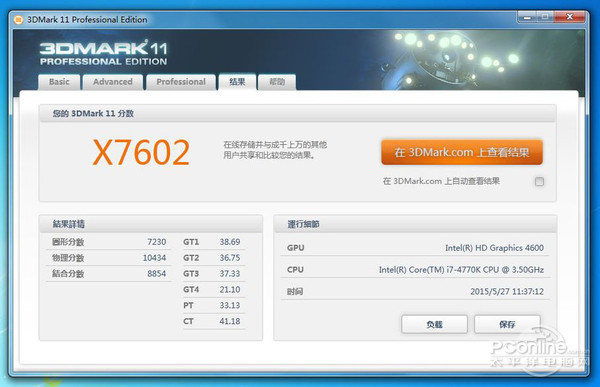
Task: Select the CPU i7-4770K row
Action: click(x=415, y=269)
